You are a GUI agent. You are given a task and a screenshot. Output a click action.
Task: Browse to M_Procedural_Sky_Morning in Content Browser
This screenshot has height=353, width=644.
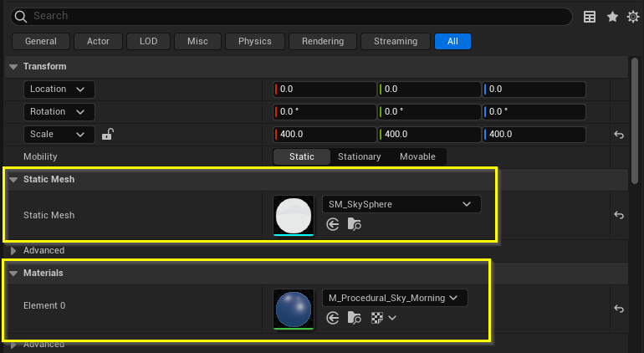(354, 318)
